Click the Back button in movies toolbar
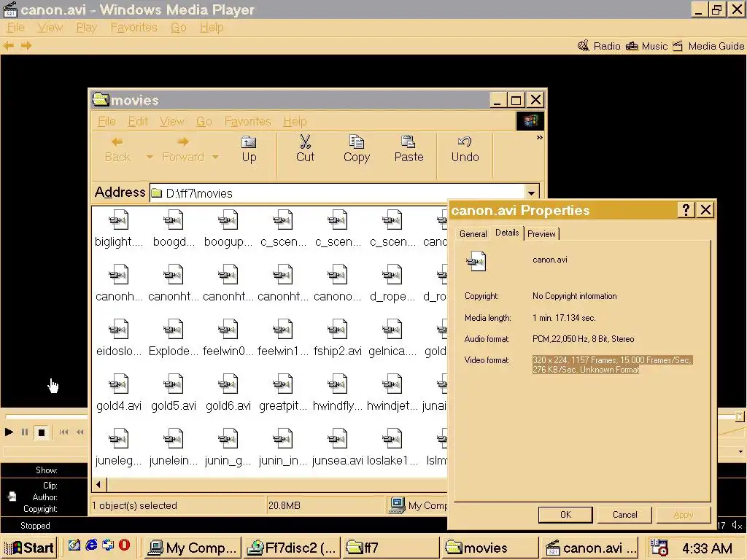747x560 pixels. pyautogui.click(x=117, y=149)
